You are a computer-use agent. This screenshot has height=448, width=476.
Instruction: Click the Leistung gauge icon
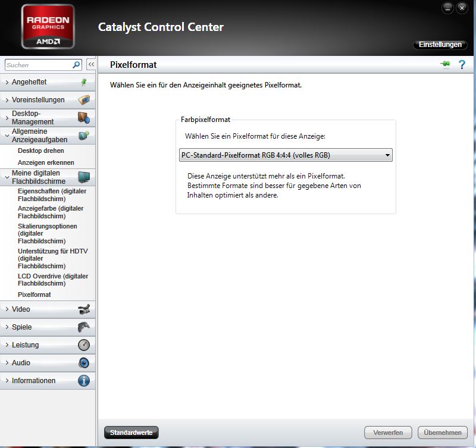pyautogui.click(x=84, y=345)
